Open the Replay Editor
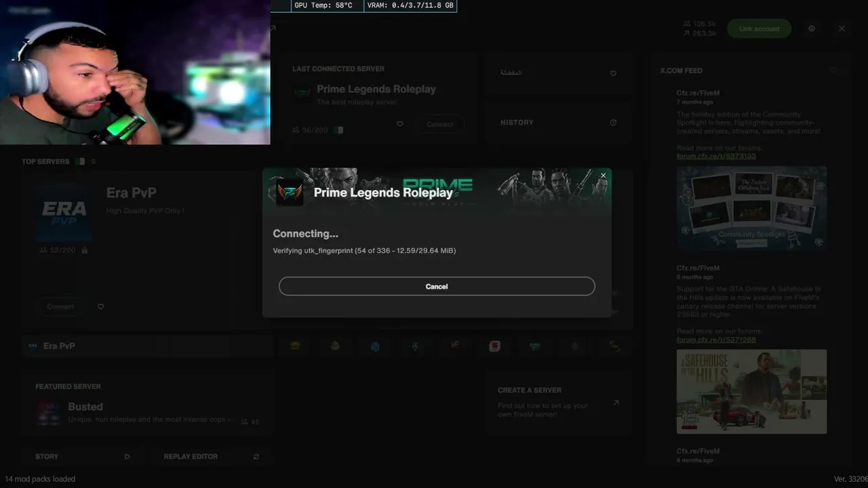 [211, 456]
